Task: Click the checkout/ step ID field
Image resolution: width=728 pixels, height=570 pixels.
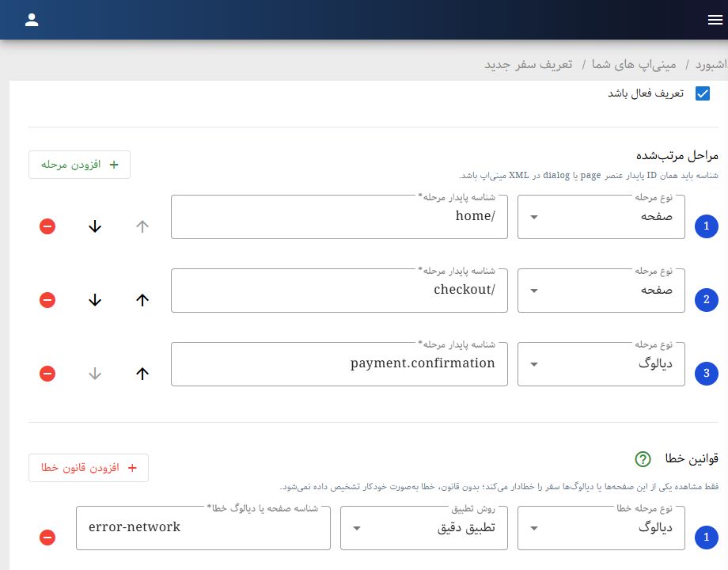Action: (x=339, y=291)
